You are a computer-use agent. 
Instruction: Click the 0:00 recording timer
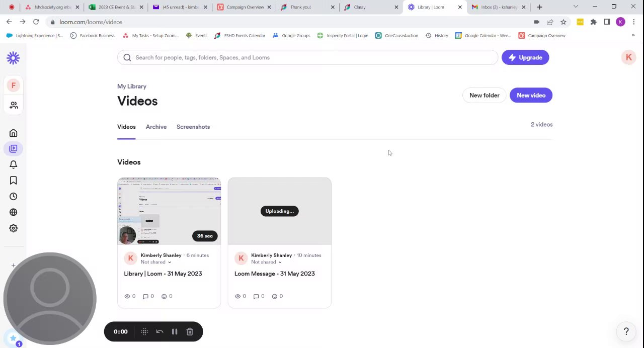click(x=121, y=331)
